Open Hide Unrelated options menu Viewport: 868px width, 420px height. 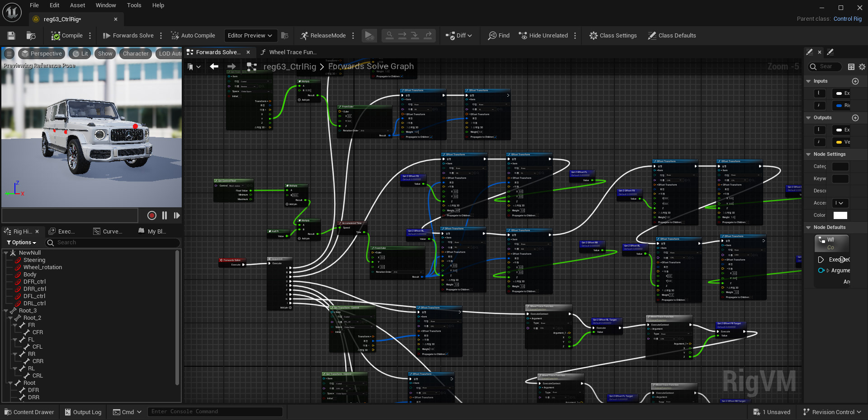[575, 36]
